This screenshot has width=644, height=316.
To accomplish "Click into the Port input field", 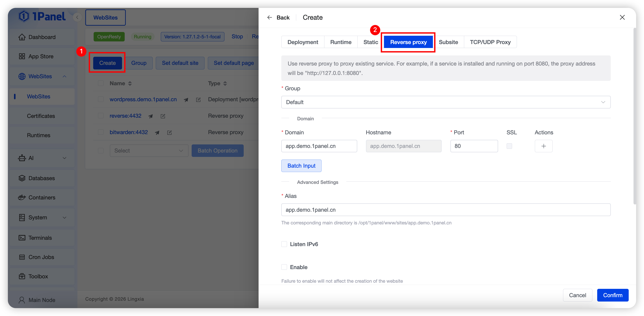I will pos(474,146).
